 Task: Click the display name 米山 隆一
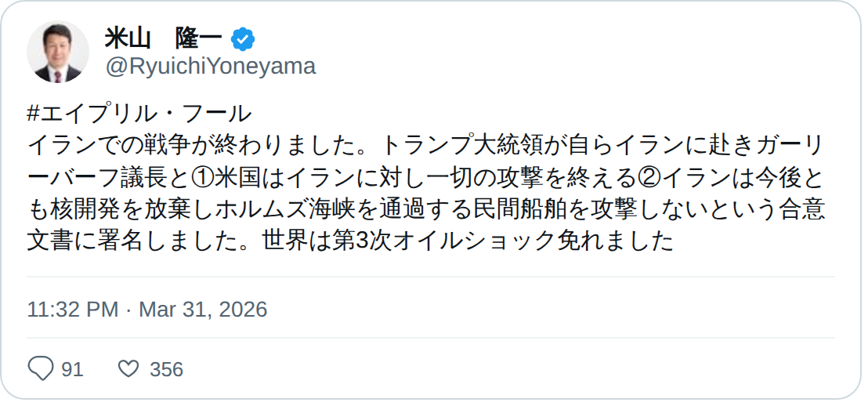point(162,38)
